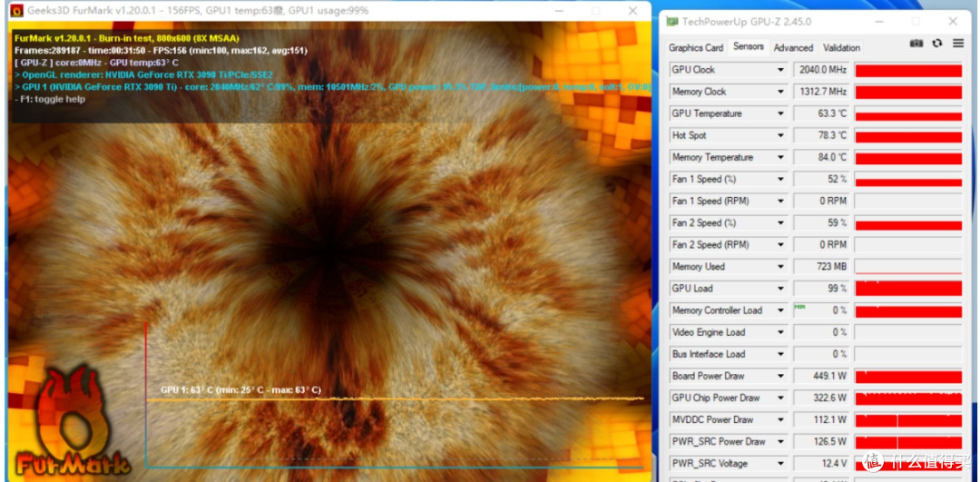Click the FurMark title bar app icon

[17, 11]
